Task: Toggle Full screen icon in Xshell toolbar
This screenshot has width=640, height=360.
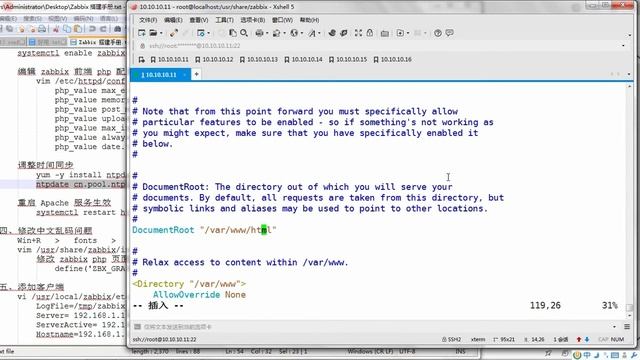Action: coord(358,33)
